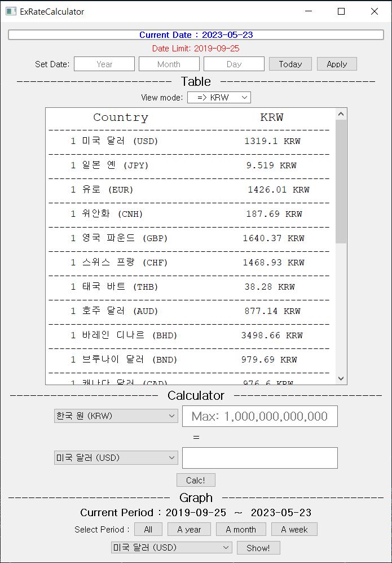The image size is (392, 563).
Task: Open the calculator 미국 달러 (USD) dropdown
Action: pyautogui.click(x=116, y=458)
